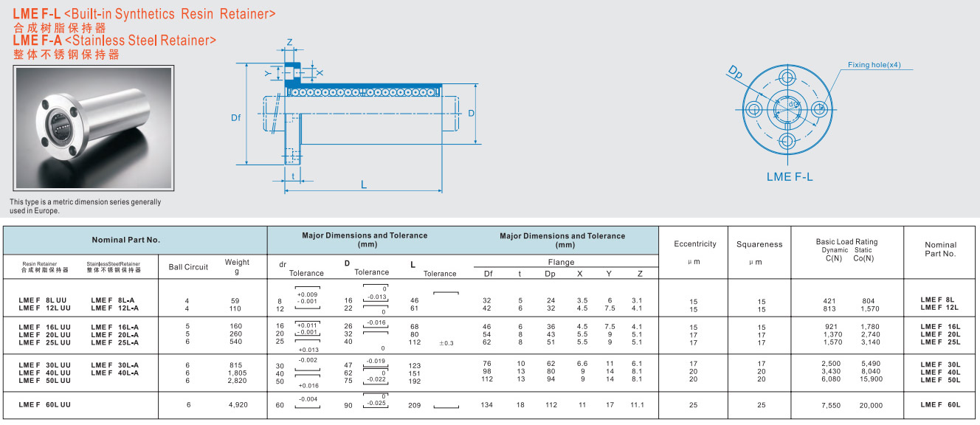Select the dynamic load value '421'
The image size is (980, 425).
830,301
